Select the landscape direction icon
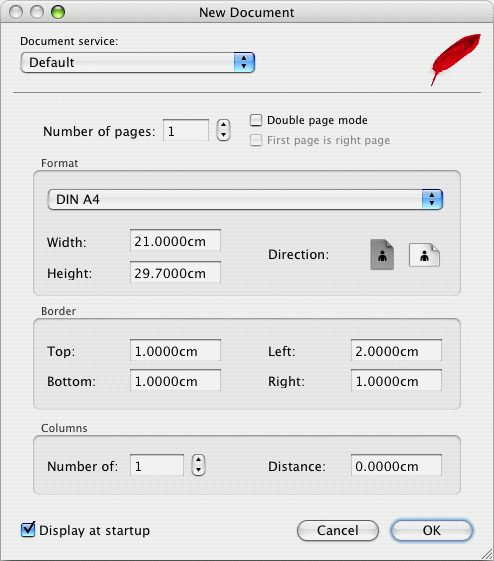This screenshot has height=561, width=494. (424, 255)
